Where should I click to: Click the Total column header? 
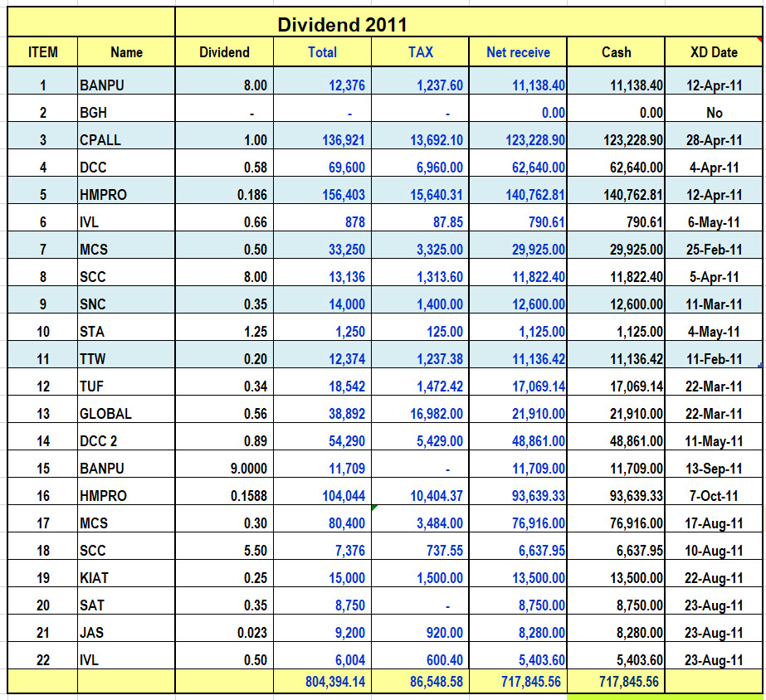click(x=323, y=51)
